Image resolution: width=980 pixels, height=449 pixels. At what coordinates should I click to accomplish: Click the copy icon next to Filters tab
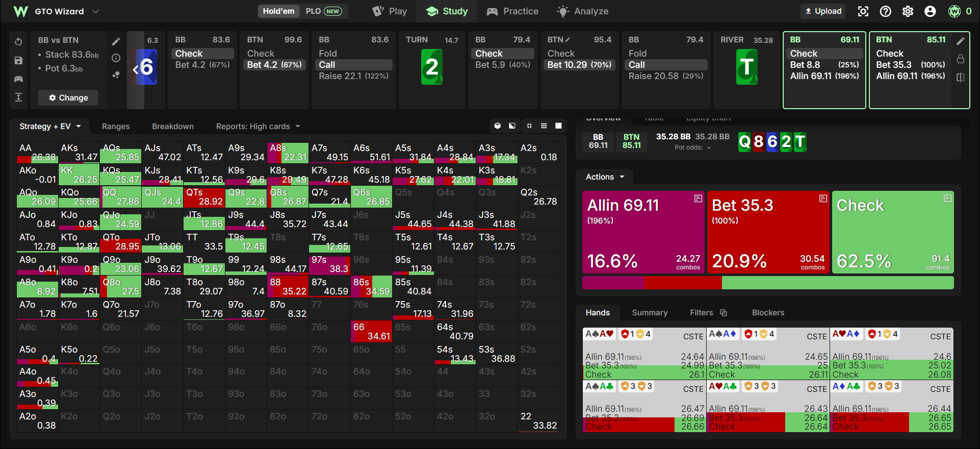724,313
